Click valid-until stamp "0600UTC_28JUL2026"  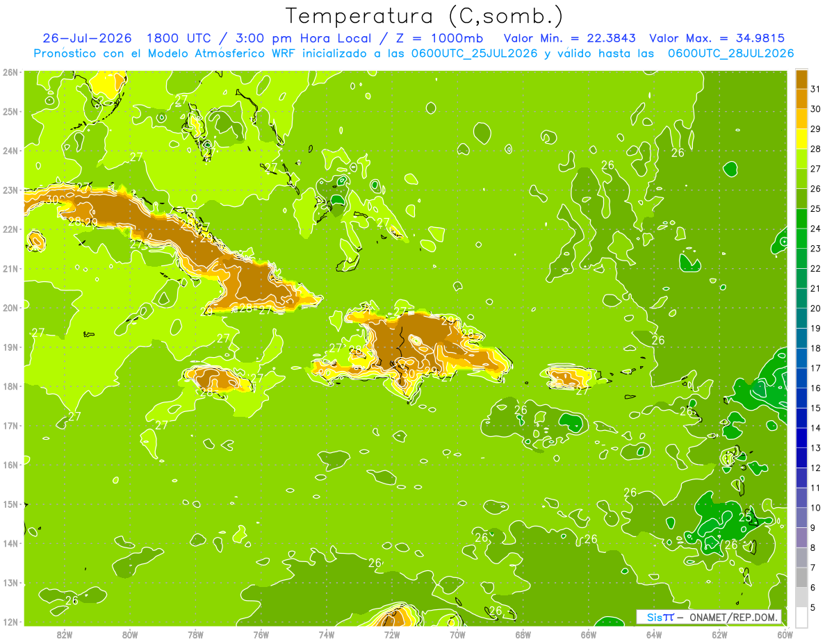731,53
